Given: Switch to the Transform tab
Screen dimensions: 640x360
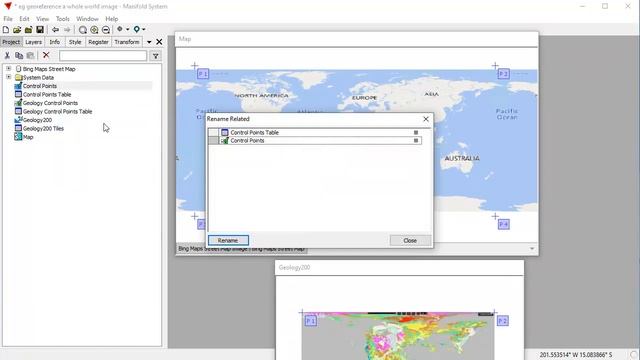Looking at the screenshot, I should tap(127, 42).
